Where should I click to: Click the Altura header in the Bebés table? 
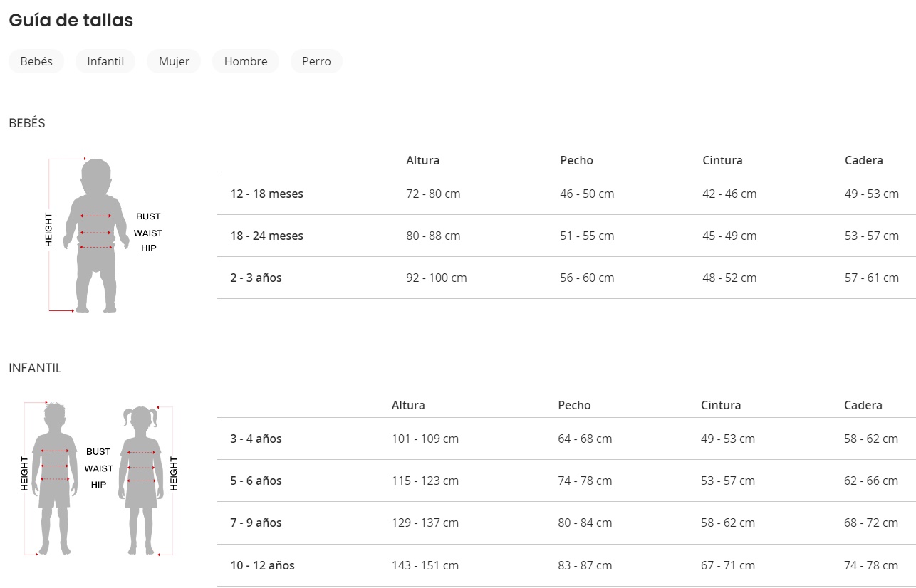pyautogui.click(x=422, y=160)
